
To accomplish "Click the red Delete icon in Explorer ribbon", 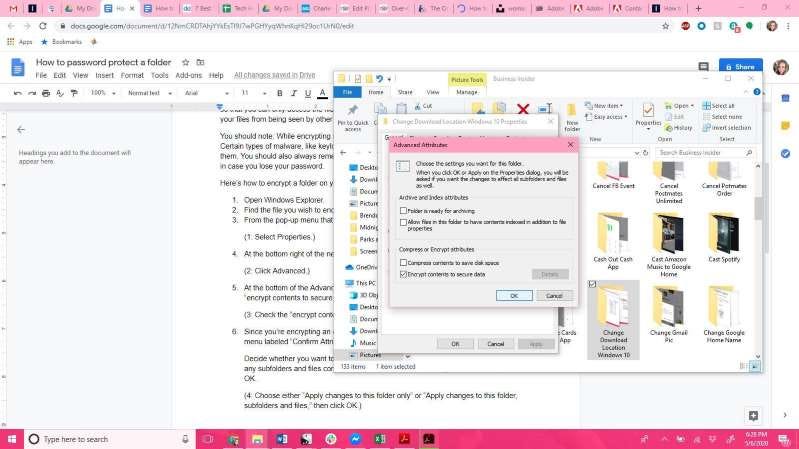I will (x=523, y=109).
